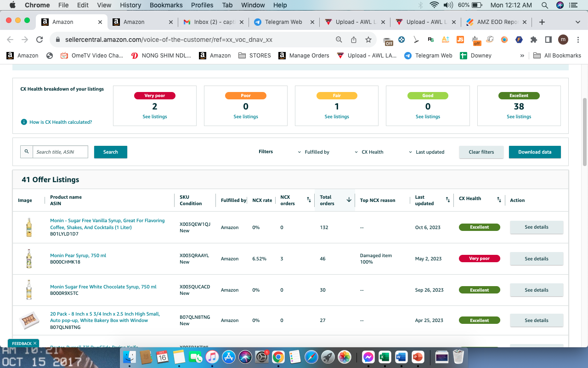
Task: Dismiss the Feedback tab with its X
Action: click(x=35, y=343)
